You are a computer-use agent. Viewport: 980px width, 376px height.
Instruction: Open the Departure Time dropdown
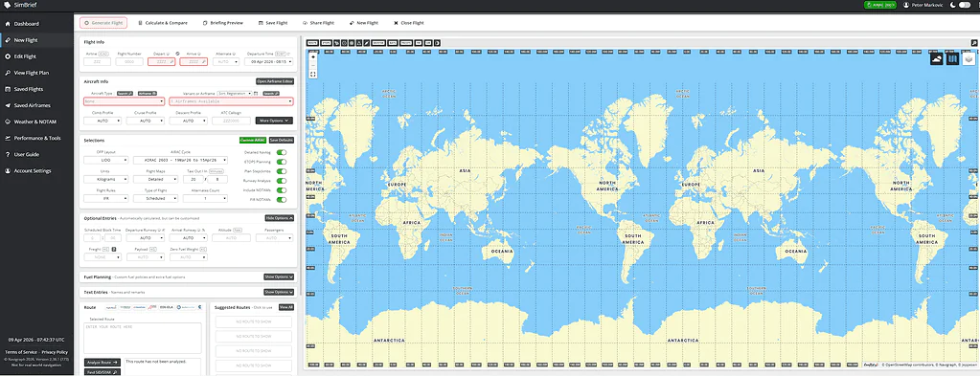[269, 62]
